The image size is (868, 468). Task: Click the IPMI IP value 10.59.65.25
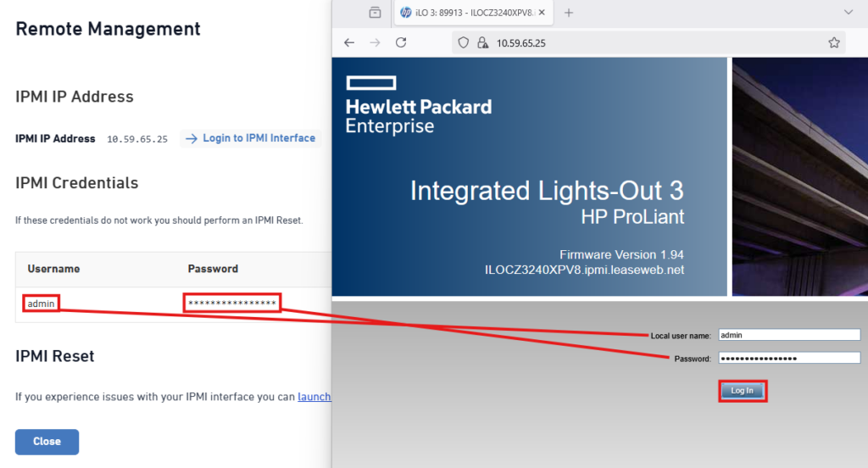pyautogui.click(x=137, y=139)
